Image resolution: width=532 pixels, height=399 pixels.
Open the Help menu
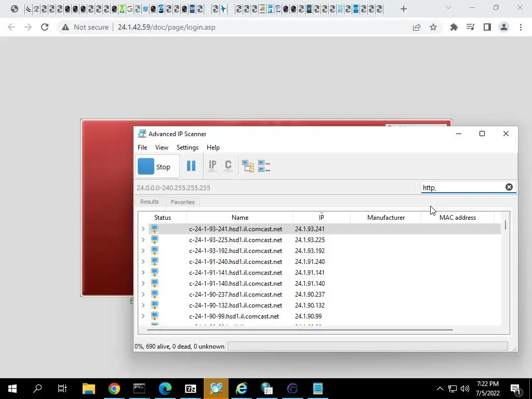coord(213,148)
